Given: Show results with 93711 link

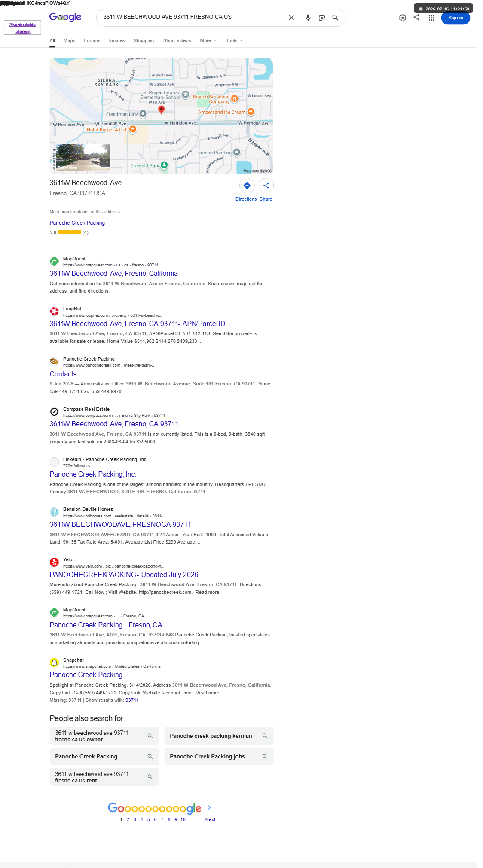Looking at the screenshot, I should tap(132, 700).
